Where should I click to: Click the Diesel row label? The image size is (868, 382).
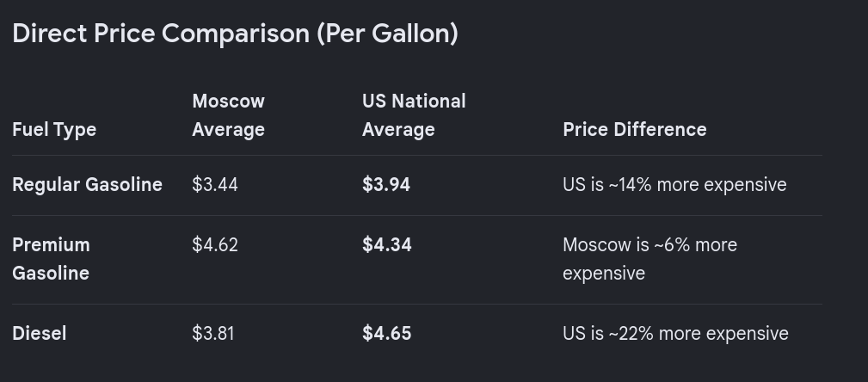(40, 333)
